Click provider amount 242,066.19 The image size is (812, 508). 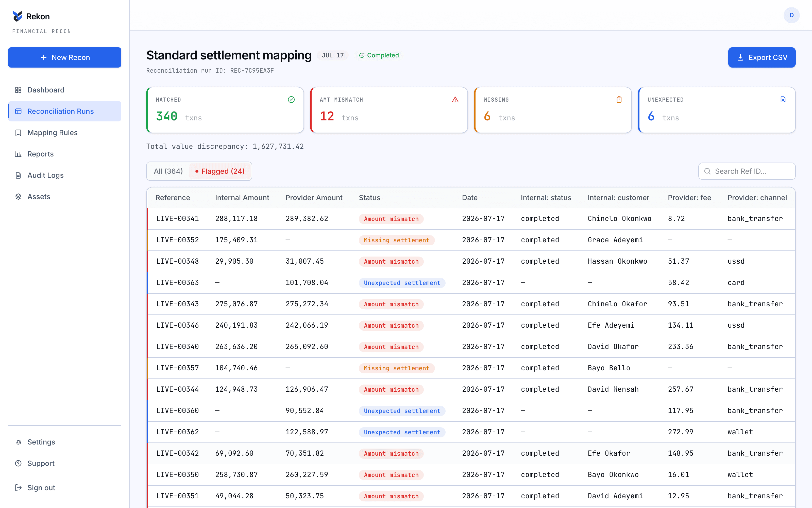pyautogui.click(x=307, y=325)
